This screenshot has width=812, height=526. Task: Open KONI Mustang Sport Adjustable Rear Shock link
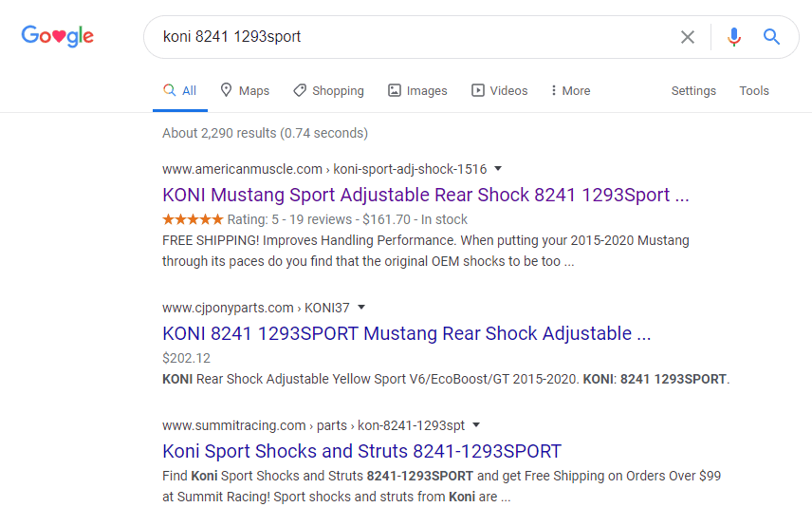coord(426,195)
